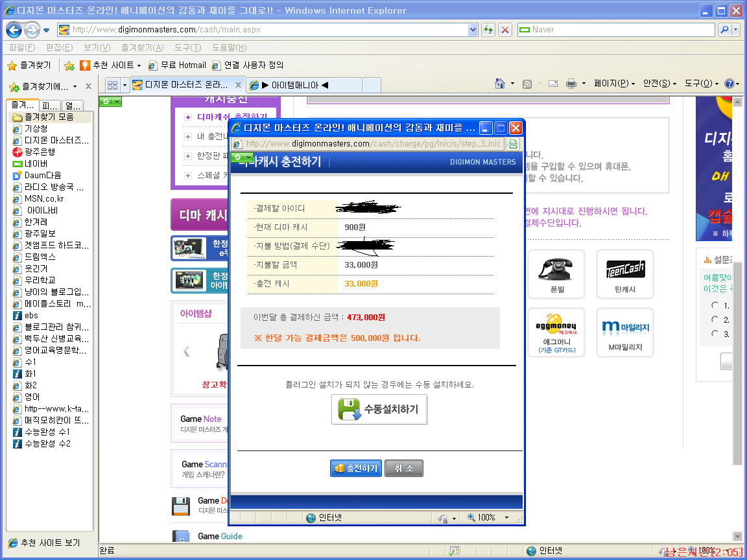Open search provider dropdown arrow
Screen dimensions: 747x560
click(736, 30)
